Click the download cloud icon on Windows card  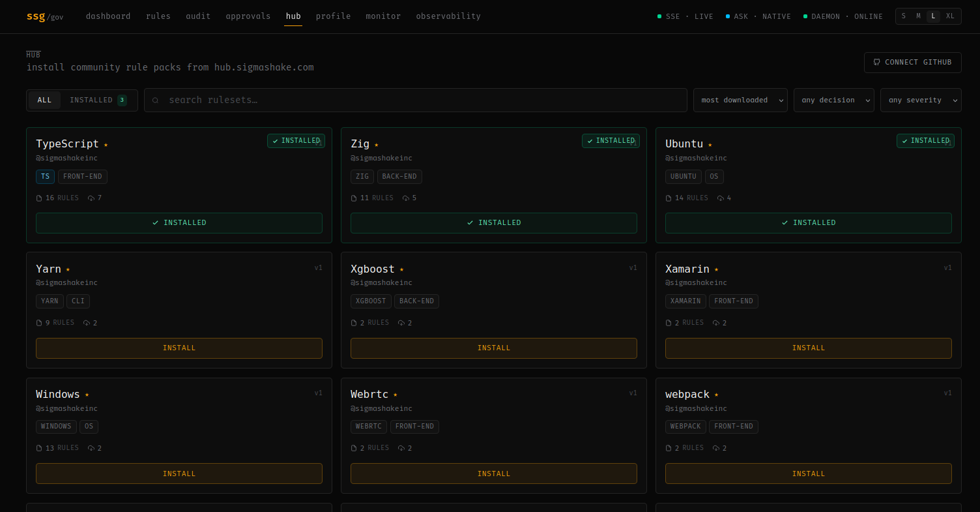click(x=91, y=448)
